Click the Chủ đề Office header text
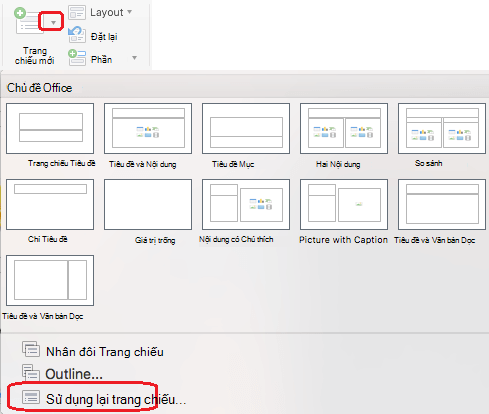The height and width of the screenshot is (414, 489). 39,88
